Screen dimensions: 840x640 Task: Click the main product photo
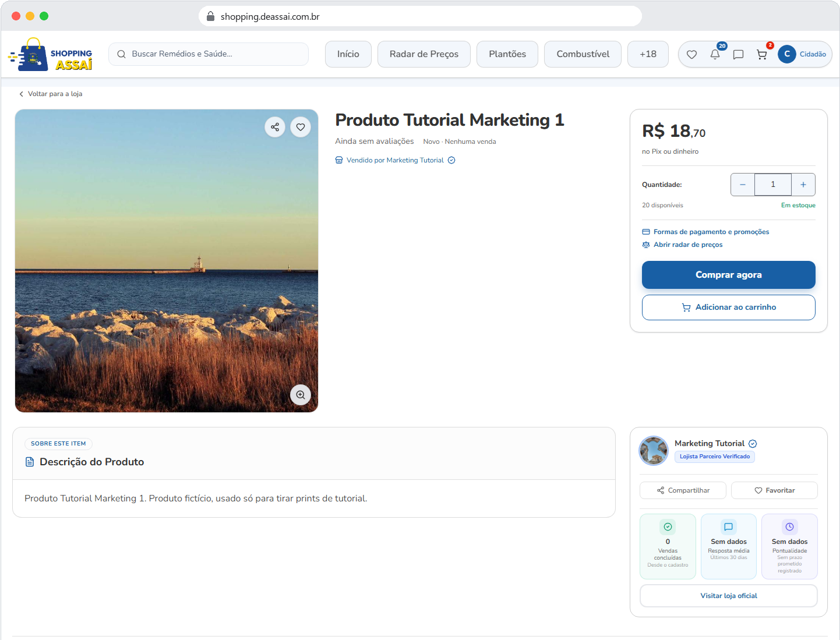(x=167, y=261)
